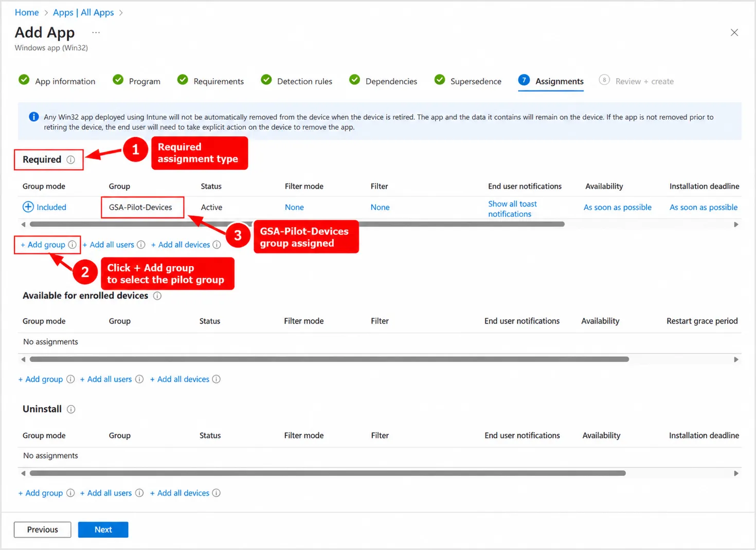756x550 pixels.
Task: Open the Detection rules step
Action: coord(297,81)
